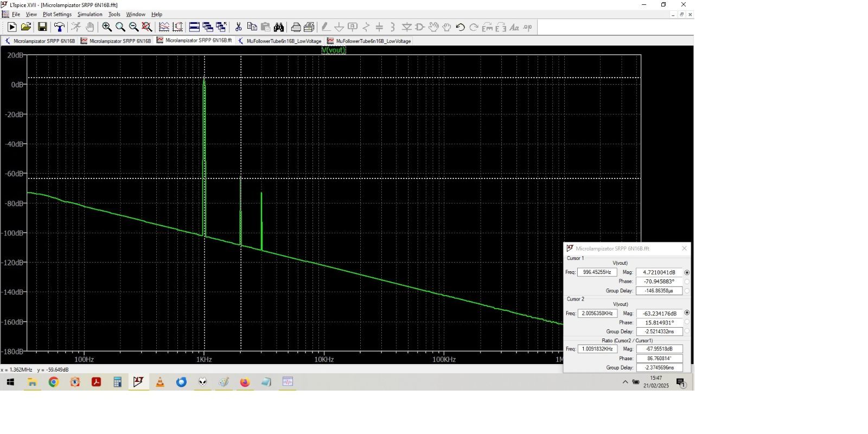This screenshot has width=868, height=434.
Task: Click Cursor 2 Mag value -63.234176dB
Action: click(659, 314)
